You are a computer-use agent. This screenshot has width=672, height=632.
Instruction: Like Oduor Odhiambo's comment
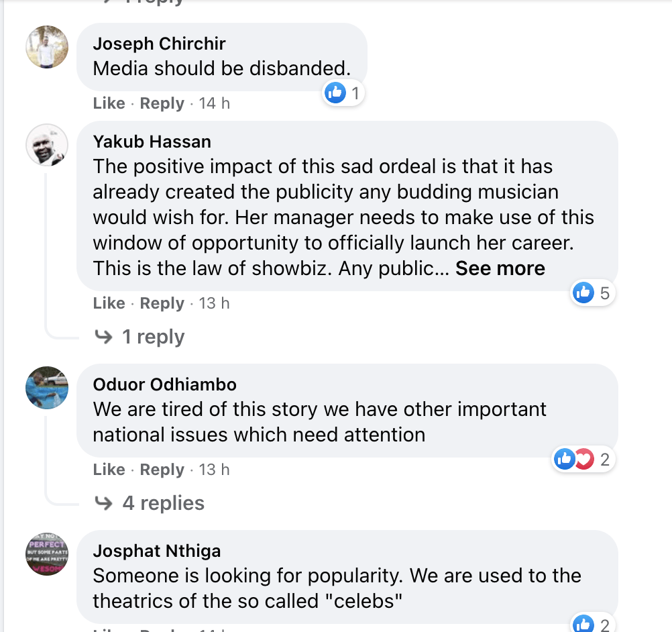109,470
